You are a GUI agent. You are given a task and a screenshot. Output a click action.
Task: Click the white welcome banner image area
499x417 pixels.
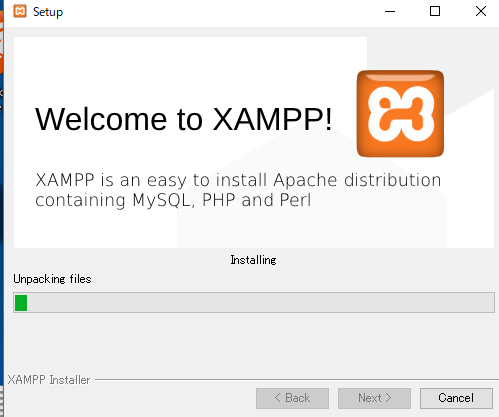point(254,142)
